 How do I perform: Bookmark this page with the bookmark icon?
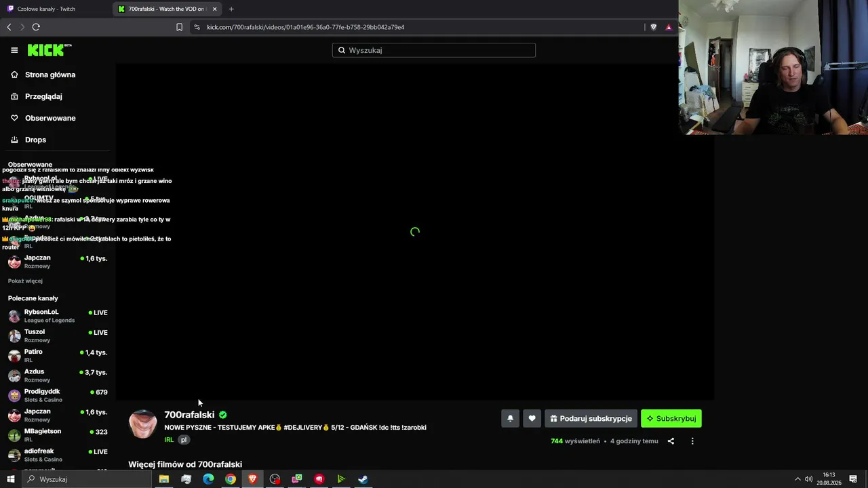pos(179,27)
